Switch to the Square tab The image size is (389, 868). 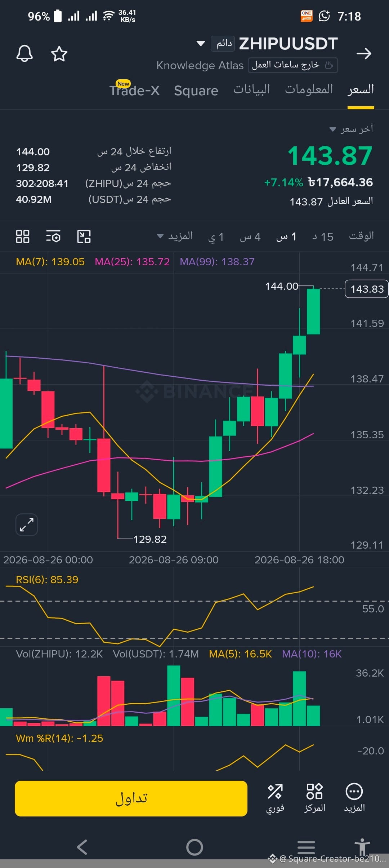[x=196, y=90]
